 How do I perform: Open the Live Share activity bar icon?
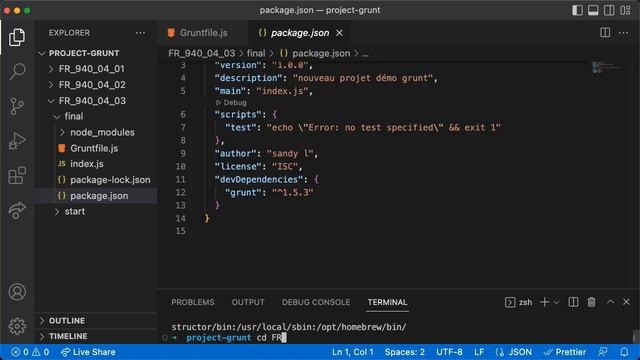tap(17, 210)
